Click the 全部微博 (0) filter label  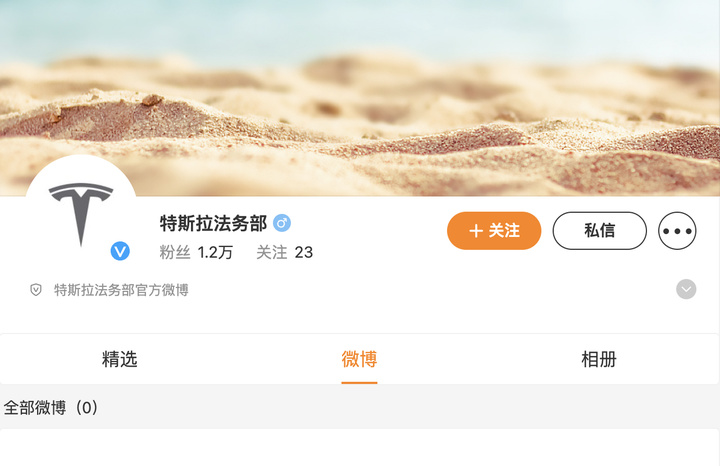point(51,407)
